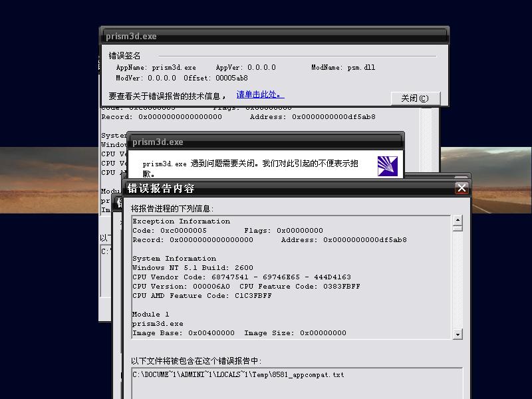Click the 'Offset: 00005ab8' text
The width and height of the screenshot is (532, 399).
pyautogui.click(x=215, y=78)
